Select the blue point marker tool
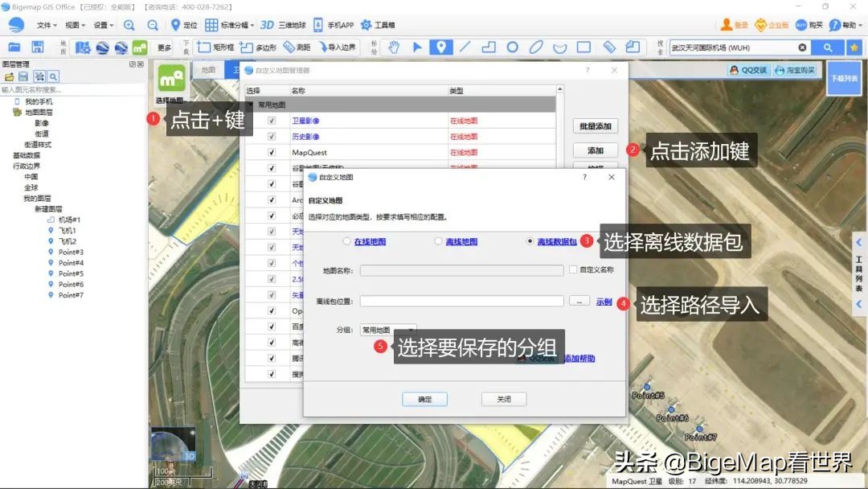868x489 pixels. pyautogui.click(x=441, y=47)
